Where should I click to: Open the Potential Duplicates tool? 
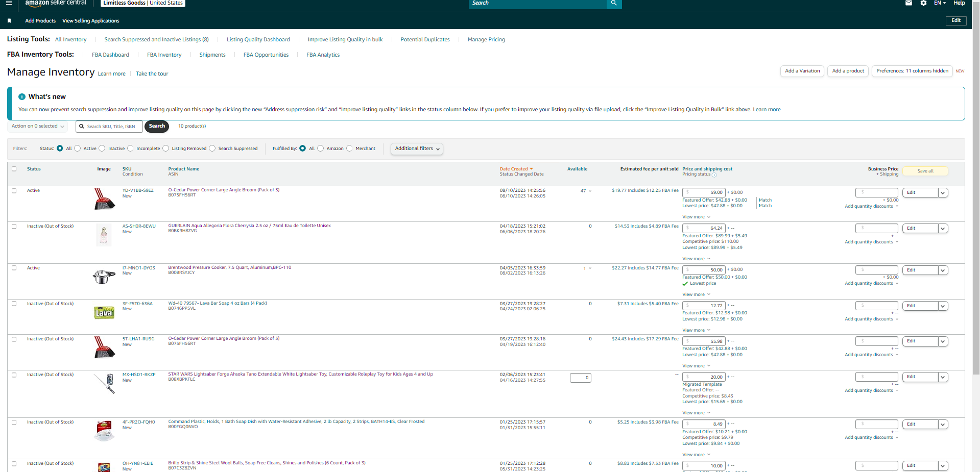tap(425, 40)
